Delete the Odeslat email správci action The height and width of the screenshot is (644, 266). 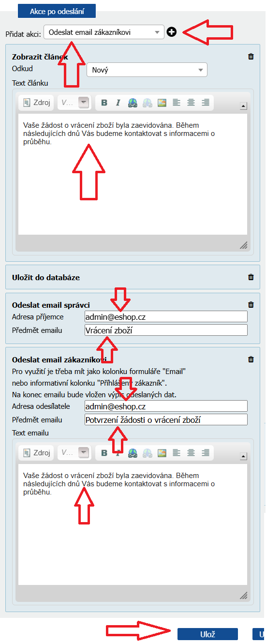251,305
